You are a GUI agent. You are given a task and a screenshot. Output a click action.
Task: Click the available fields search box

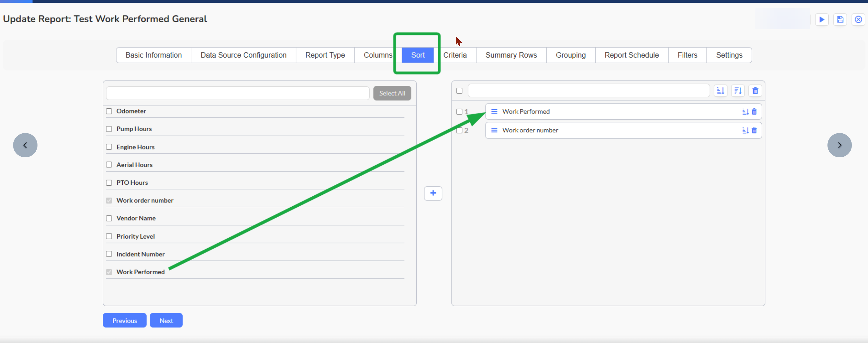[x=237, y=93]
